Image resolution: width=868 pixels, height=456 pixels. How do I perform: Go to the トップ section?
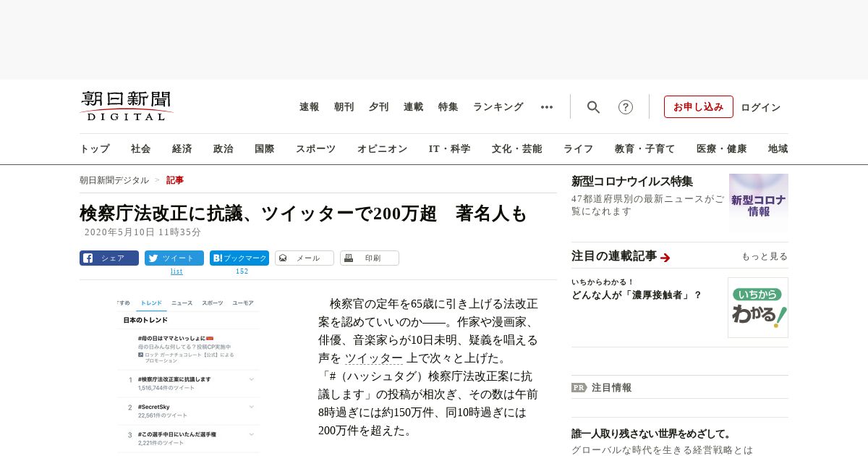95,149
